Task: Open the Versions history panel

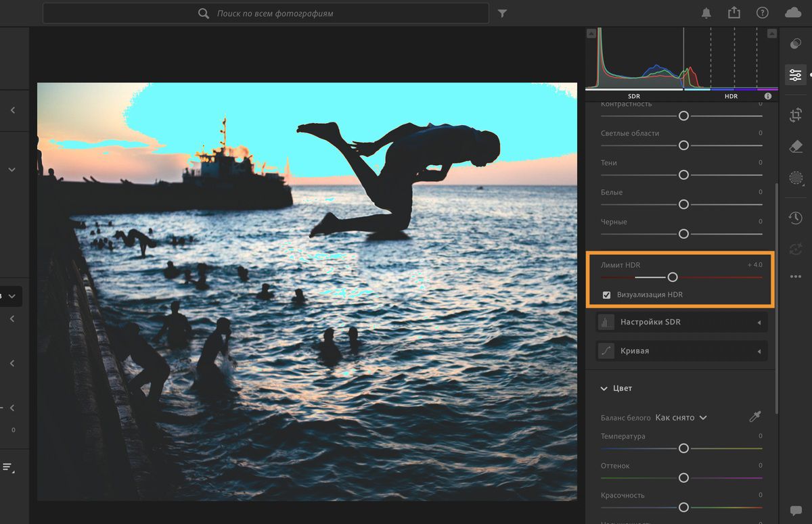Action: pyautogui.click(x=796, y=218)
